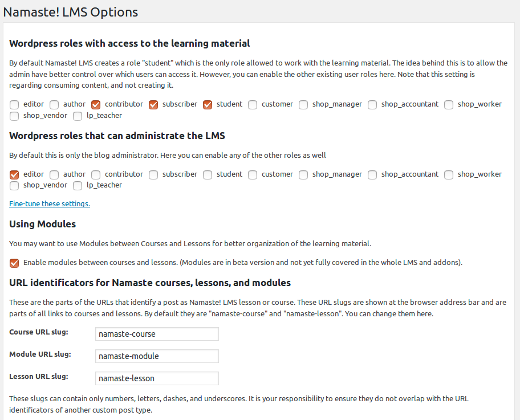
Task: Allow author role to administrate the LMS
Action: point(54,175)
